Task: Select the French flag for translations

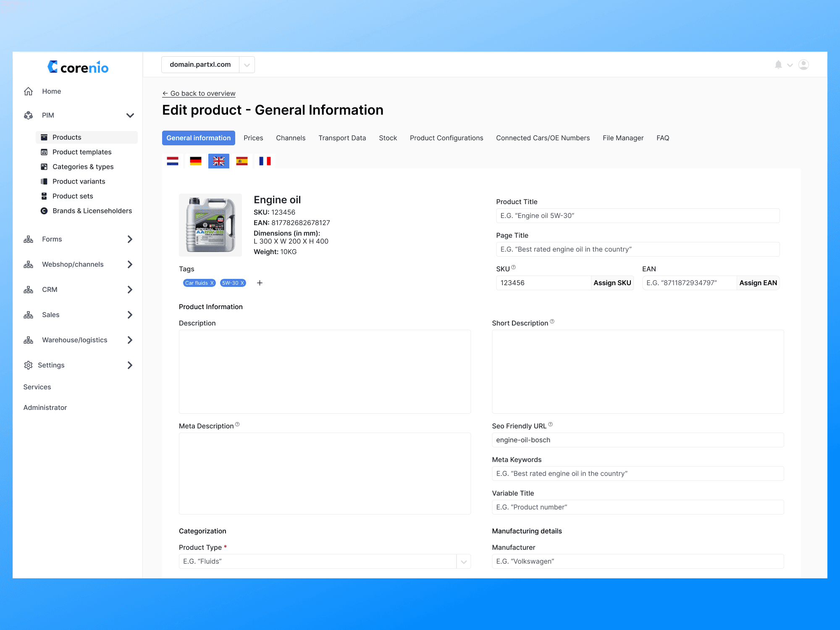Action: click(265, 161)
